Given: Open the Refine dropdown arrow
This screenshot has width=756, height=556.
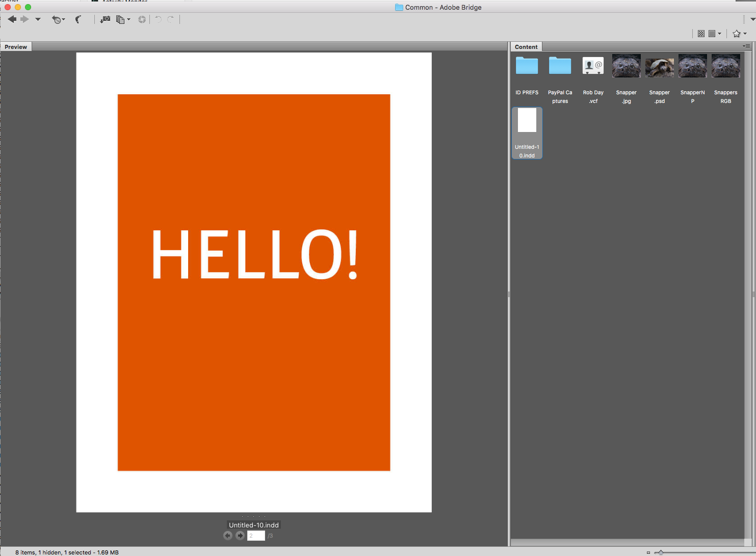Looking at the screenshot, I should pos(128,19).
